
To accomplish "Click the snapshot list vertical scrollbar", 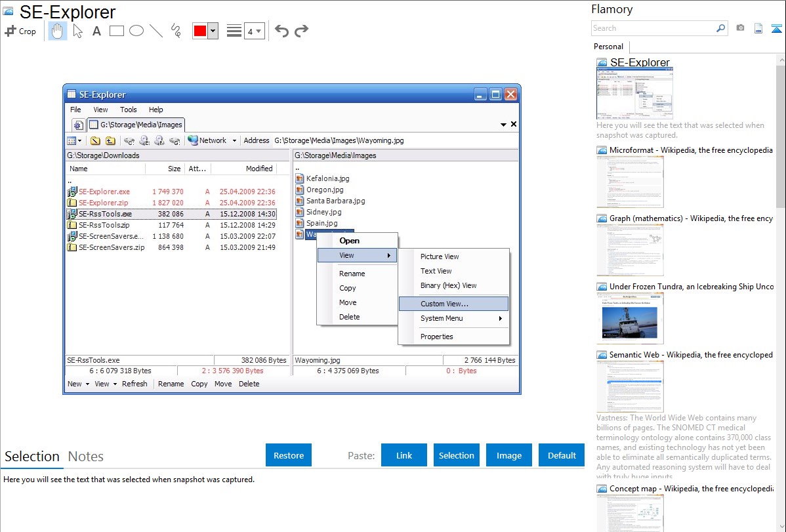I will point(781,135).
